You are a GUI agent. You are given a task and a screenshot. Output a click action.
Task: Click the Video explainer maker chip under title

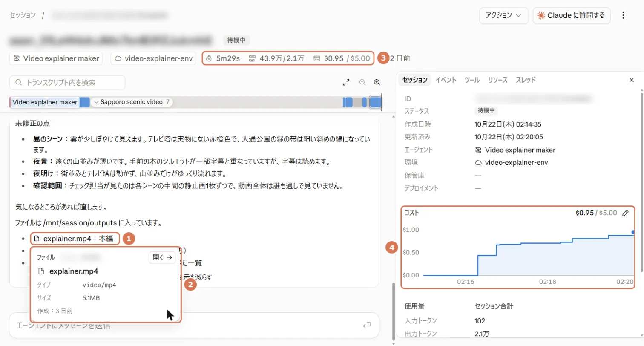(56, 58)
